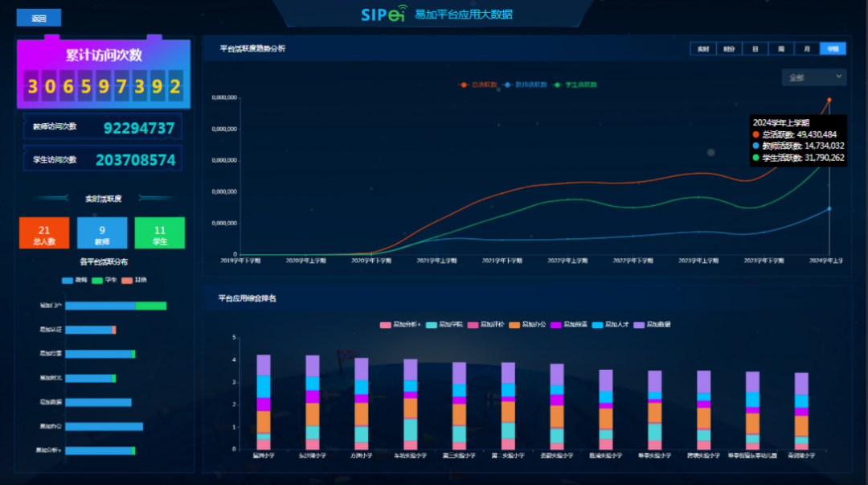Image resolution: width=868 pixels, height=485 pixels.
Task: Click the SIPei logo in the header
Action: (383, 14)
